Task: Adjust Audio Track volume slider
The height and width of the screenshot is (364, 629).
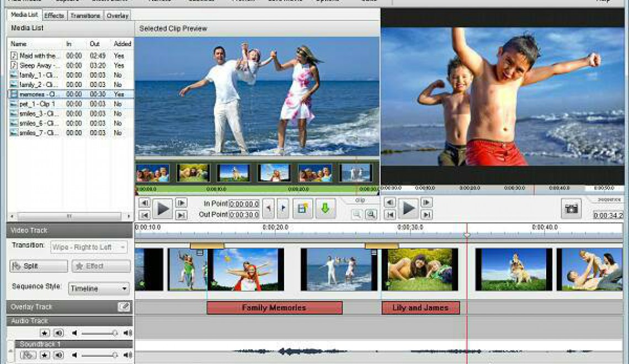Action: (x=99, y=333)
